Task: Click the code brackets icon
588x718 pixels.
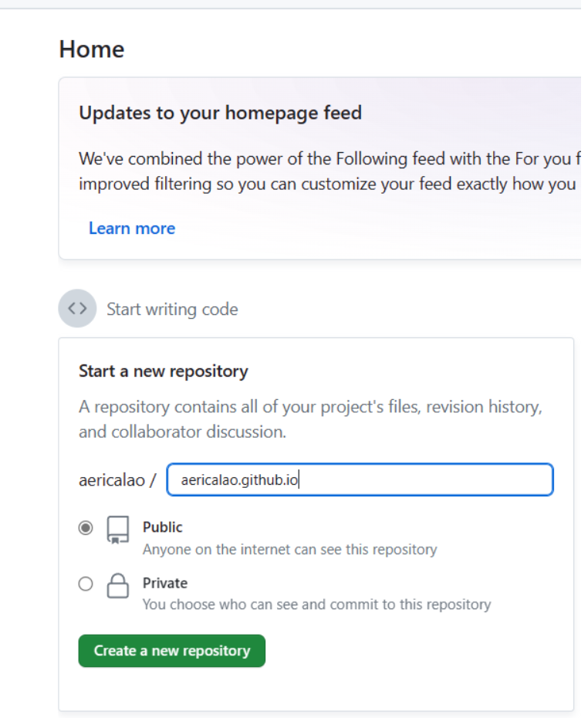Action: click(x=77, y=309)
